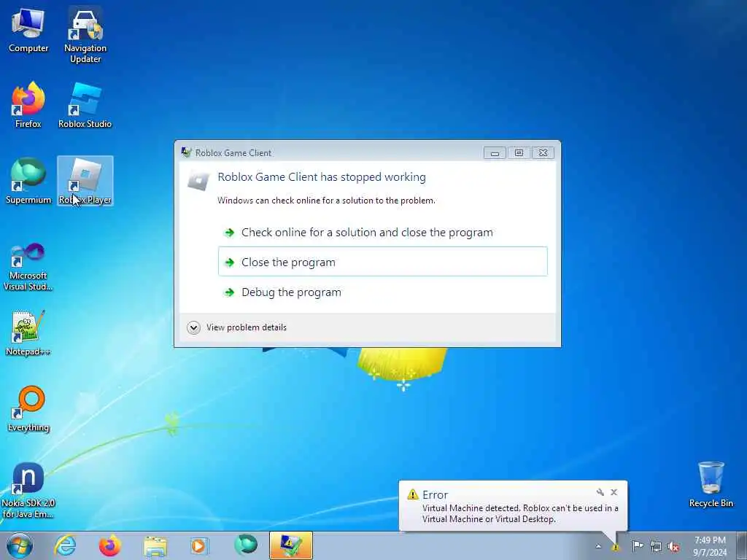Select the Recycle Bin icon
This screenshot has width=747, height=560.
(711, 484)
